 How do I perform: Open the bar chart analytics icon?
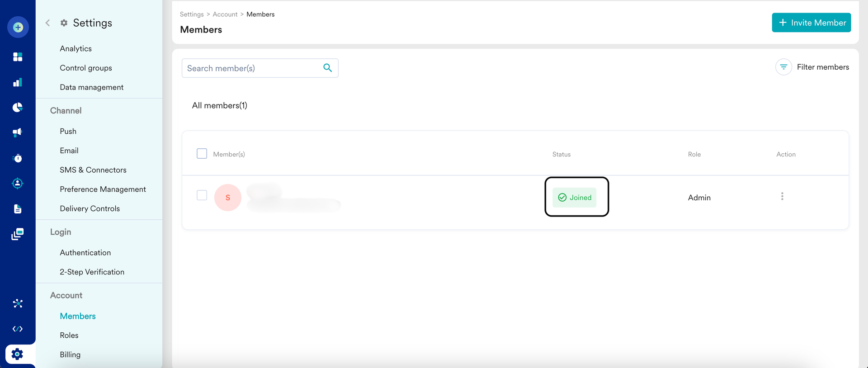coord(18,82)
